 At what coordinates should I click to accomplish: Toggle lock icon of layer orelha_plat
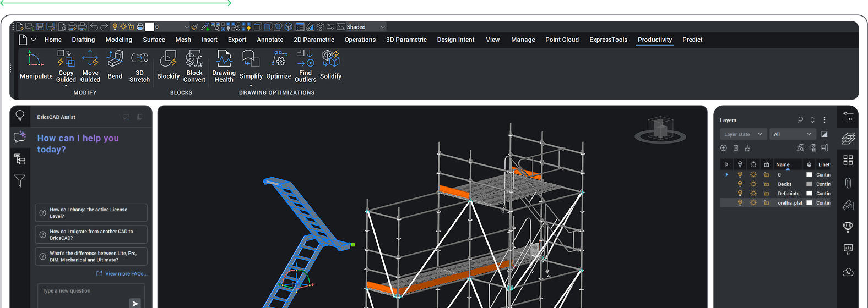766,203
